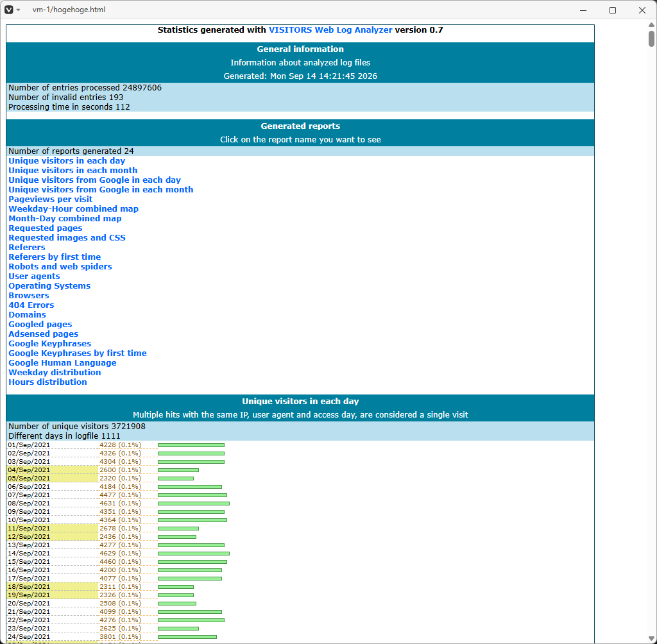657x644 pixels.
Task: Click the scroll down arrow
Action: point(651,639)
